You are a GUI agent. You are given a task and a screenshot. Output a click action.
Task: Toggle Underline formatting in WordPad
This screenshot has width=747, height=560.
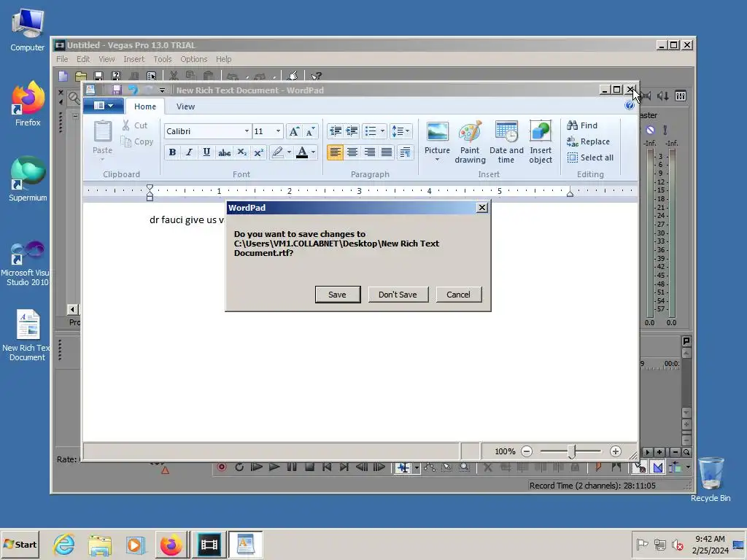[x=206, y=152]
